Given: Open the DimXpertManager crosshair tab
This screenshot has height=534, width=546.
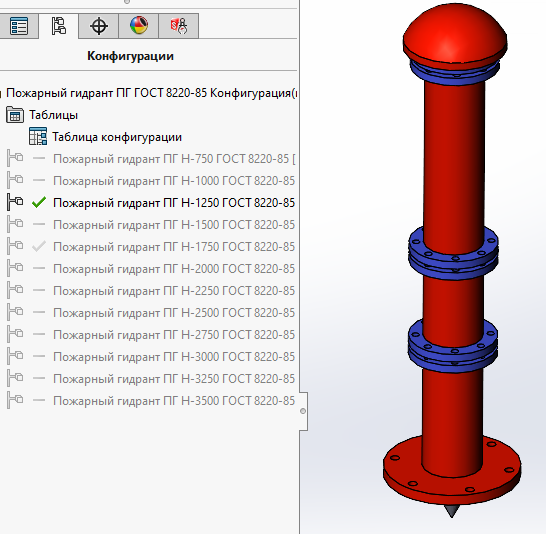Looking at the screenshot, I should [x=99, y=26].
